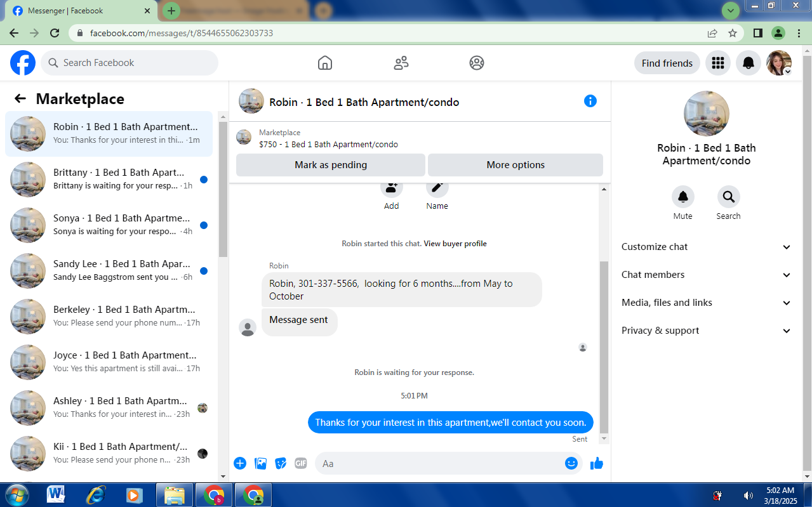Click the Thanks for your interest message
Viewport: 812px width, 507px height.
451,423
